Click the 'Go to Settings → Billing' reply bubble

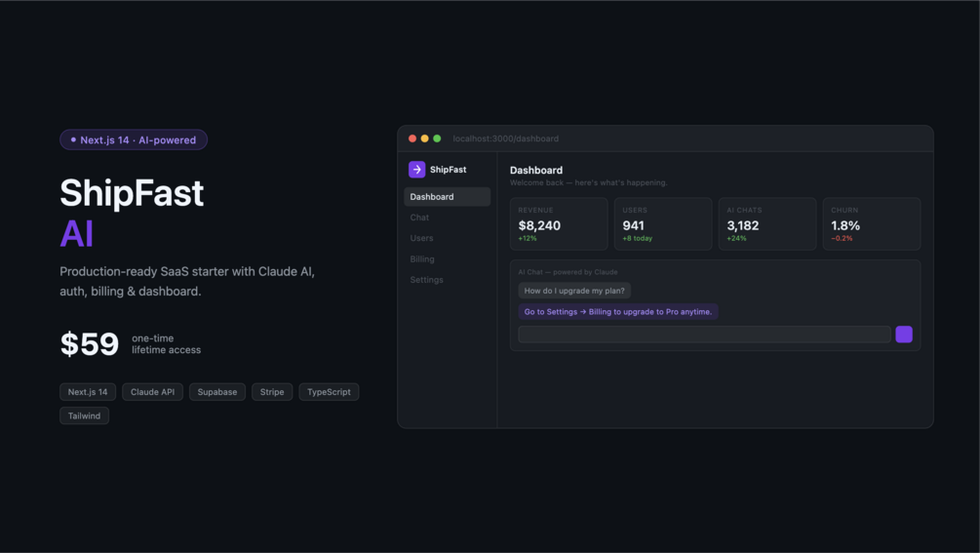618,312
